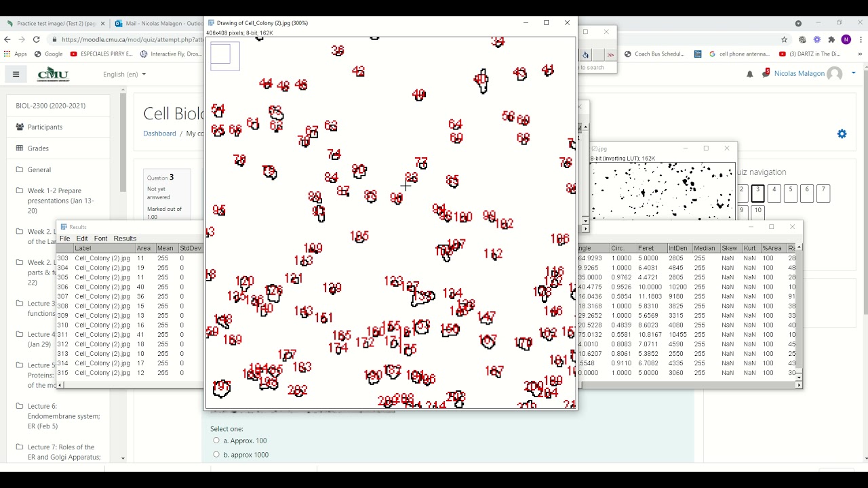Go to quiz question 10

click(757, 211)
